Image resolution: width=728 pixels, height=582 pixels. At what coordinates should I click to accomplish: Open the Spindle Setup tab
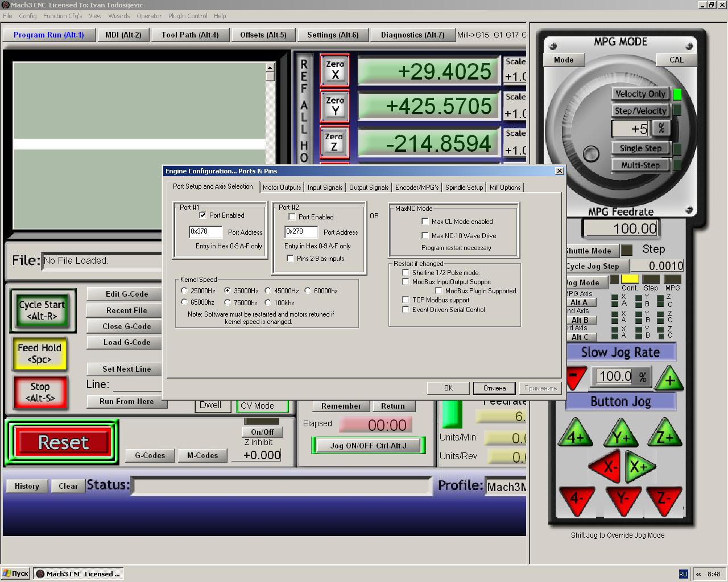click(464, 188)
